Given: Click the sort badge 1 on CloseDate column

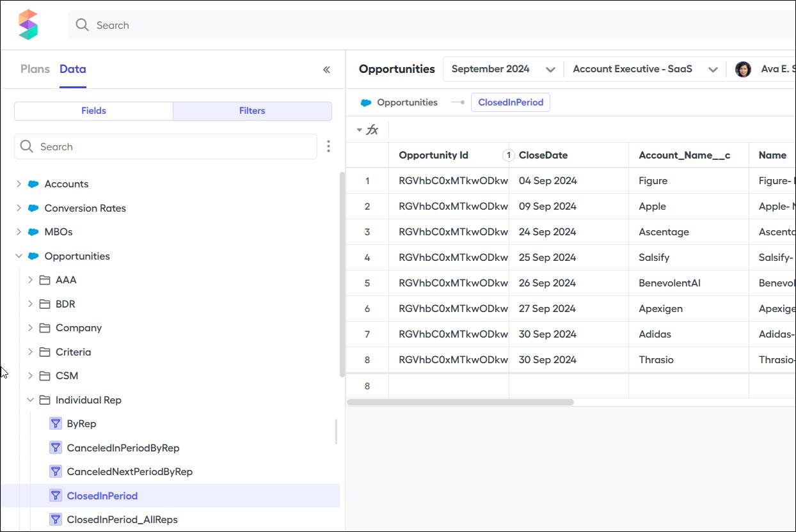Looking at the screenshot, I should [x=509, y=155].
